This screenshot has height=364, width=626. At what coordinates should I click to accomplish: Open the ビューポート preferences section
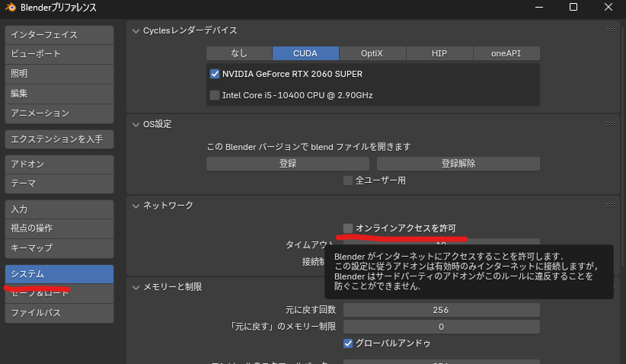pyautogui.click(x=59, y=54)
